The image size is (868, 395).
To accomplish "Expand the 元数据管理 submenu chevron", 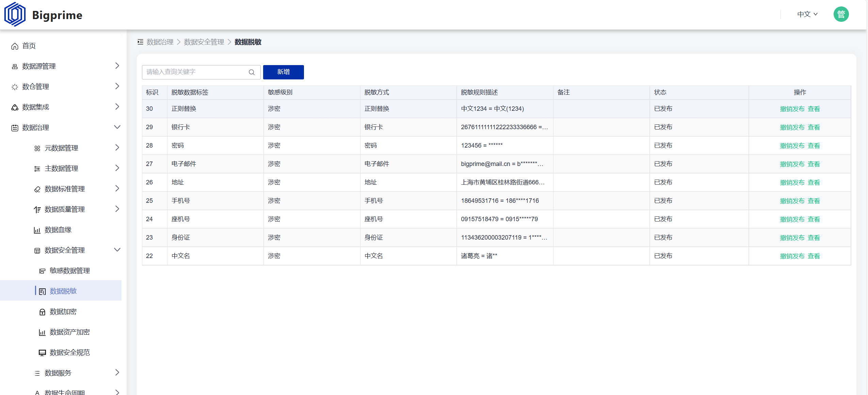I will 117,147.
